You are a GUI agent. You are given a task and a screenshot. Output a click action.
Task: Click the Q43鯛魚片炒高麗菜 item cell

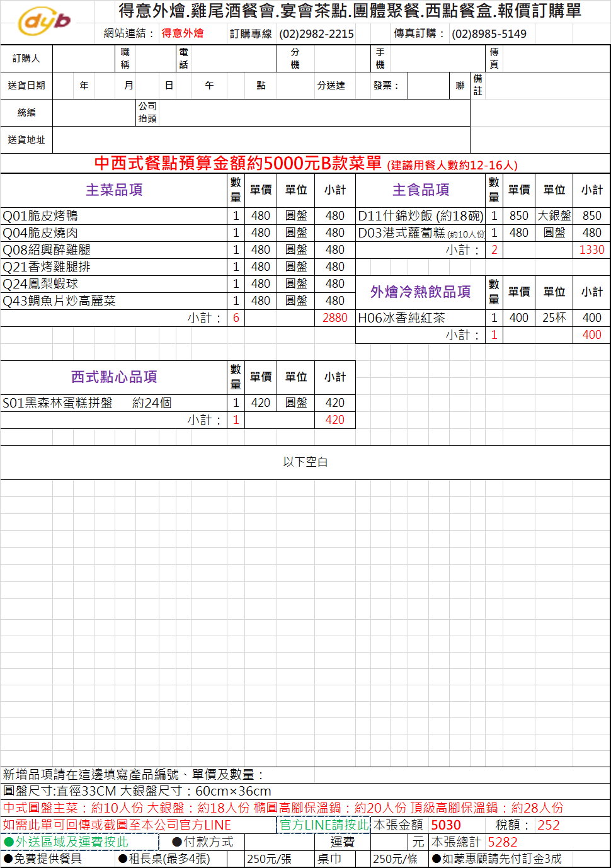(113, 301)
